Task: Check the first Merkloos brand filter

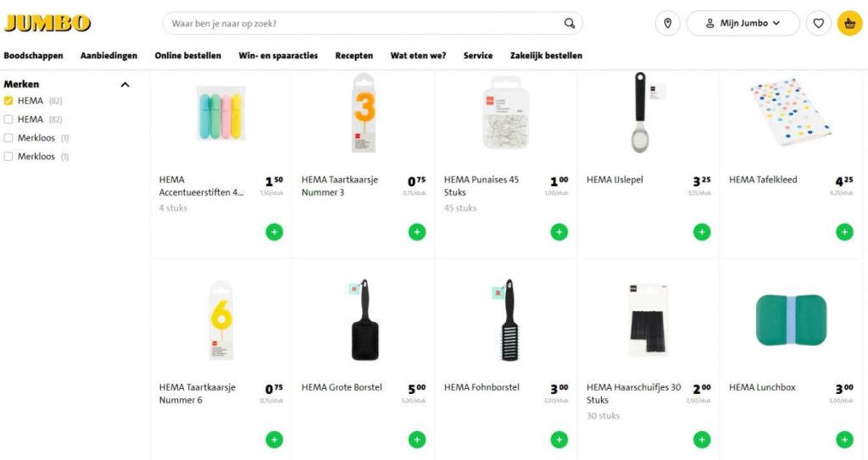Action: tap(8, 138)
